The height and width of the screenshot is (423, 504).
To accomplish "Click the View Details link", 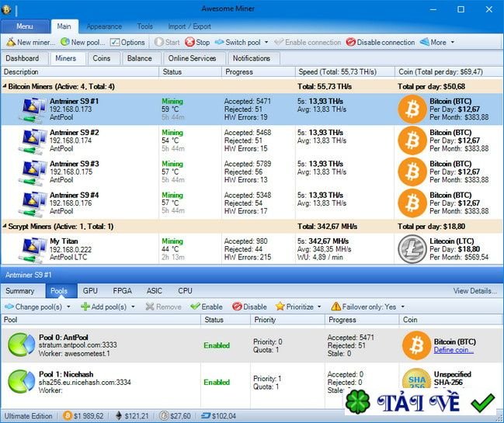I will [474, 291].
